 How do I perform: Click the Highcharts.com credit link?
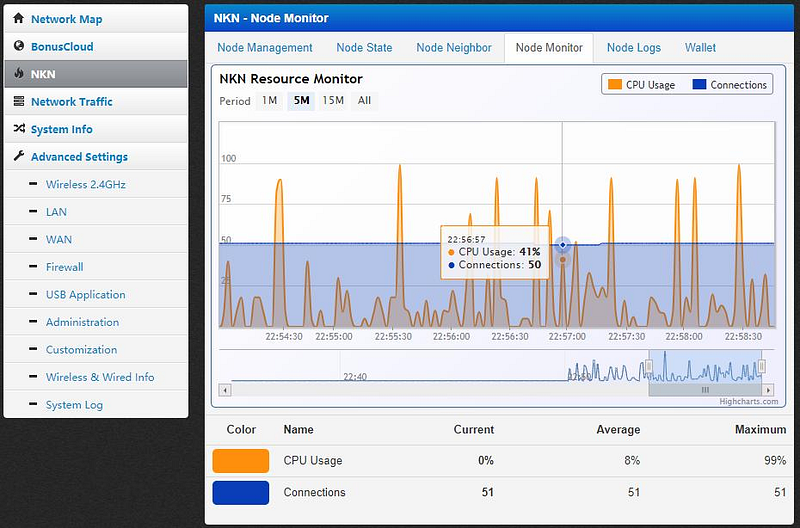pos(748,401)
